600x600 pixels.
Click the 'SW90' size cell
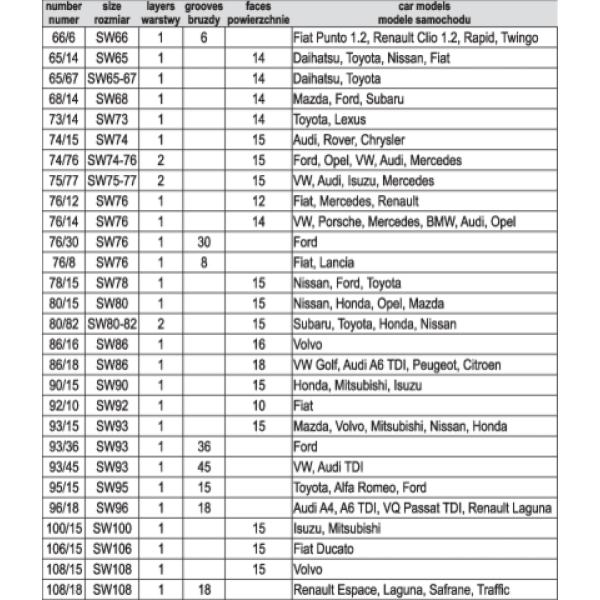[x=112, y=385]
